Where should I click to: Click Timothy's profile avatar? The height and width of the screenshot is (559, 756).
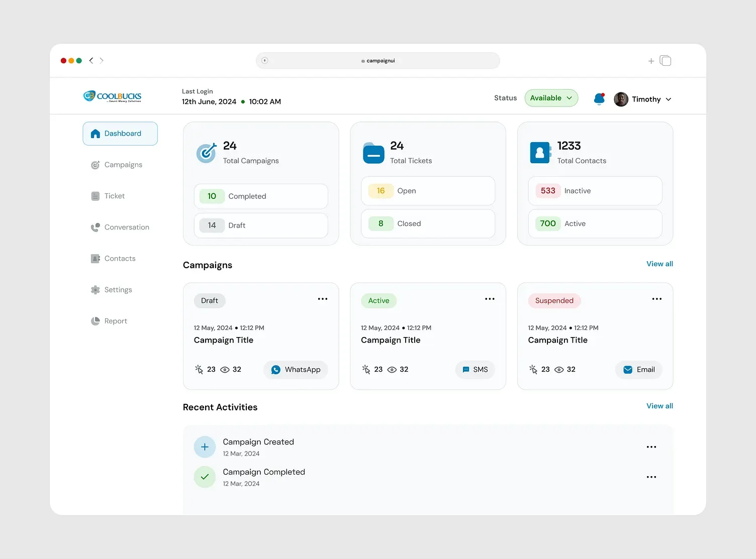click(621, 99)
